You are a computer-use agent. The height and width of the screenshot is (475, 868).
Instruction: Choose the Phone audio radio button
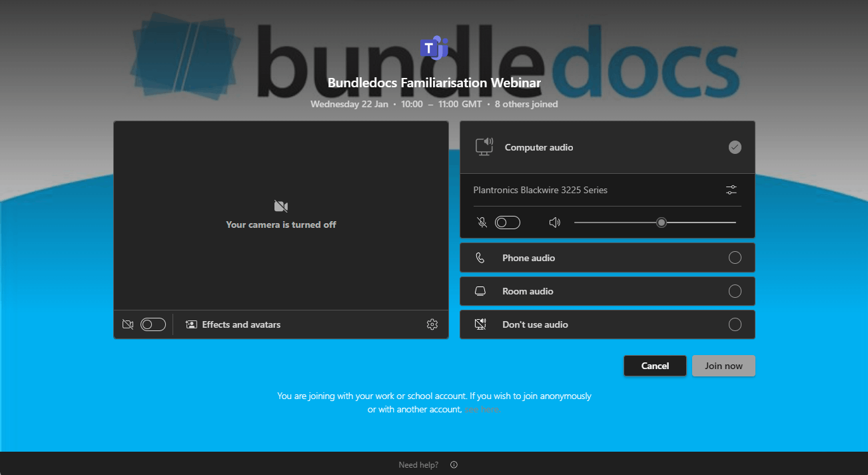click(735, 258)
